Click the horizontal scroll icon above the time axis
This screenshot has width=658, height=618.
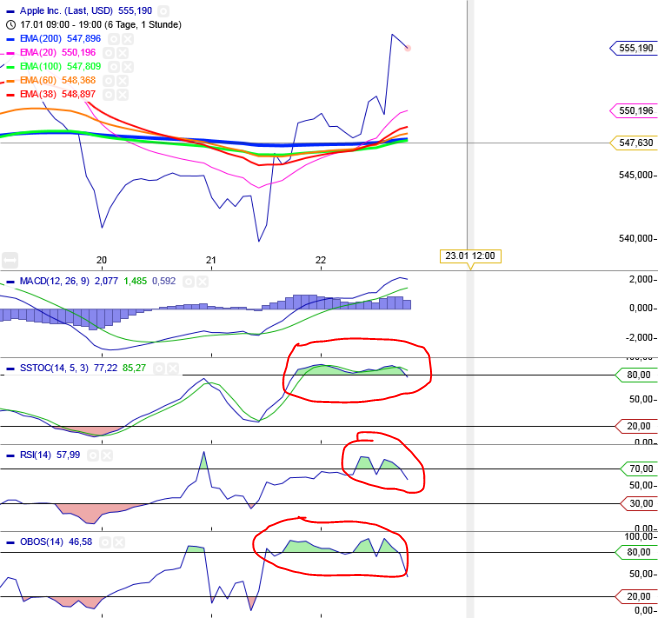pyautogui.click(x=10, y=260)
